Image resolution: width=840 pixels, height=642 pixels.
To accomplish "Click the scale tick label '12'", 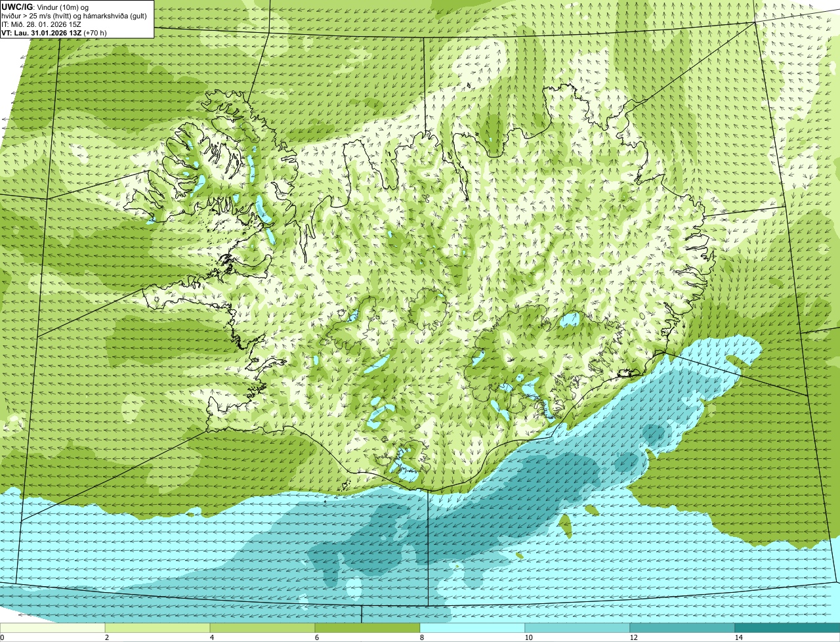I will (x=633, y=637).
